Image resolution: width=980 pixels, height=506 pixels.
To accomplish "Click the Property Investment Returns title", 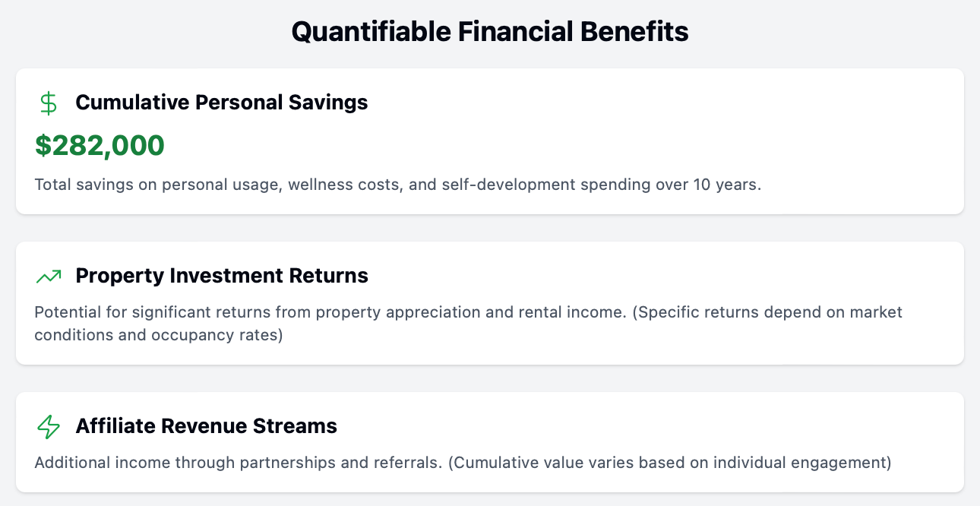I will 222,276.
